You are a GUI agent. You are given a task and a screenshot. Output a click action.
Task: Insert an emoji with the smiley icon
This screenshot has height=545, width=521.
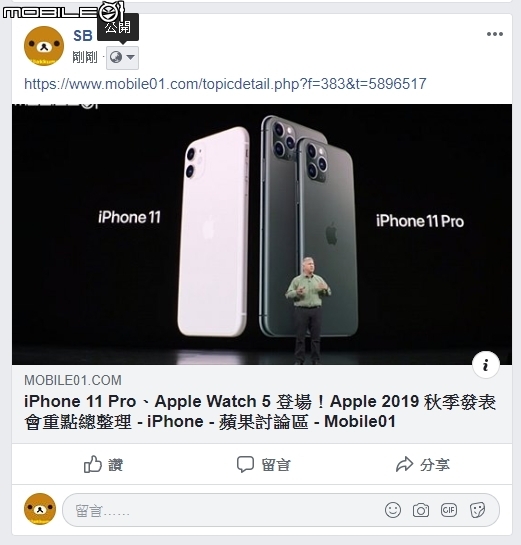pyautogui.click(x=393, y=510)
